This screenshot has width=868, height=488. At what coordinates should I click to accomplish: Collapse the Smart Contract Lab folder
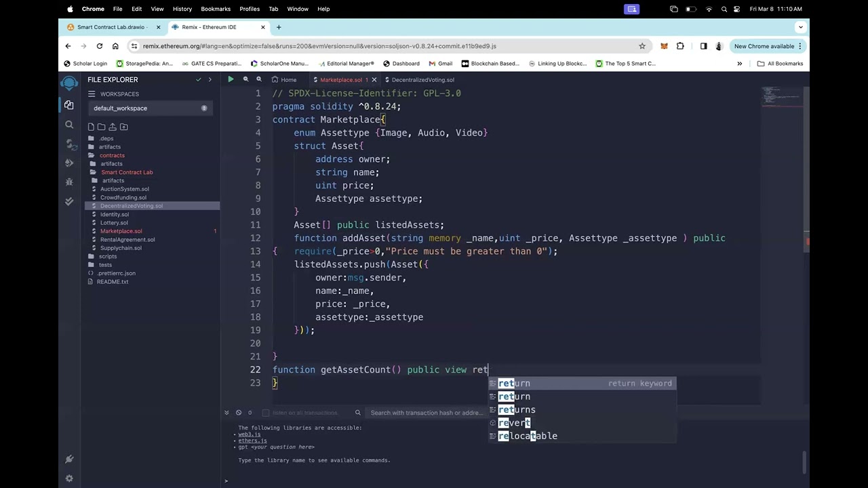[x=127, y=172]
